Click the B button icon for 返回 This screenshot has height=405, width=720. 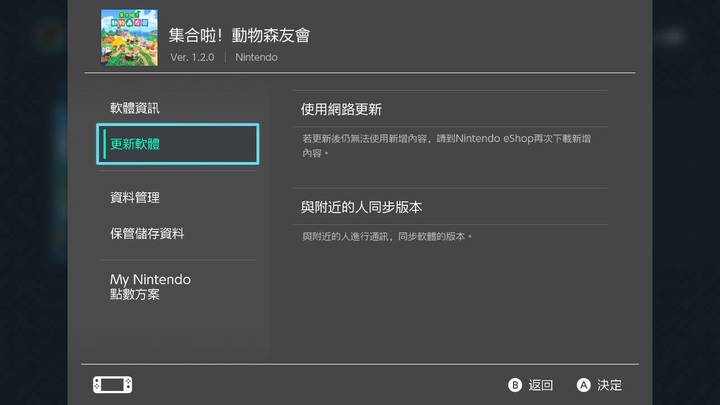coord(515,385)
